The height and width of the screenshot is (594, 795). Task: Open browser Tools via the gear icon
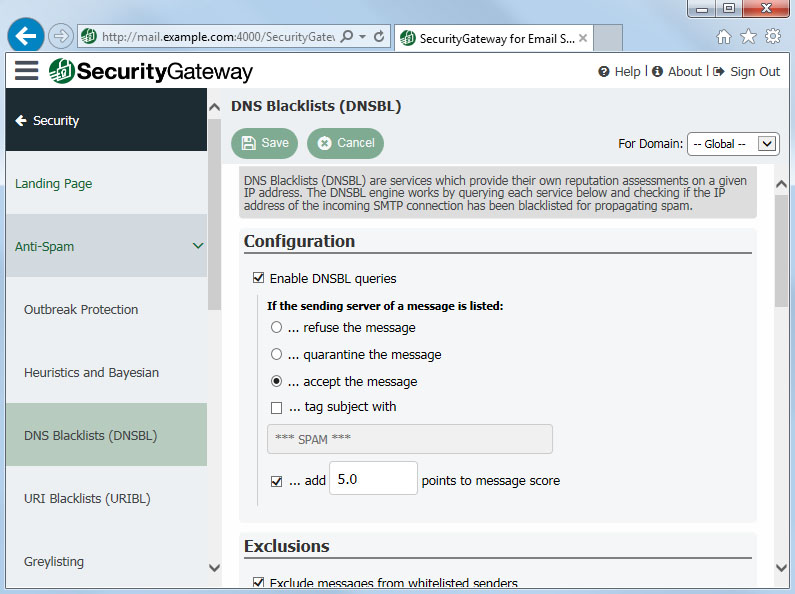click(773, 36)
